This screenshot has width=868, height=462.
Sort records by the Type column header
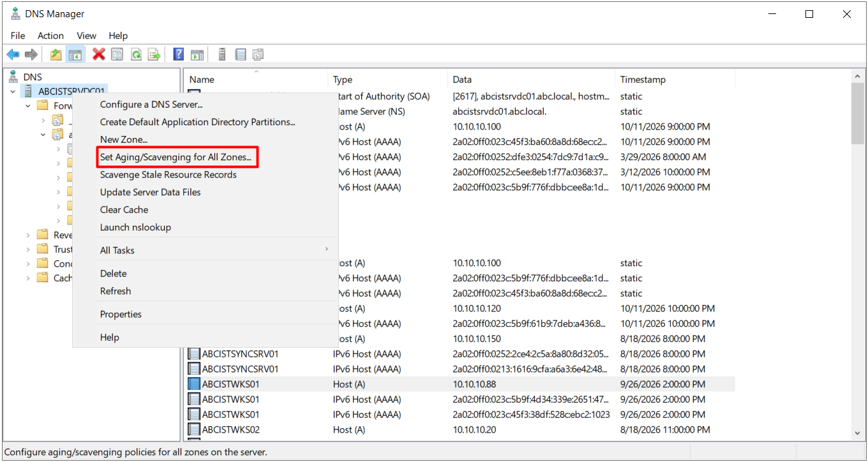click(387, 80)
